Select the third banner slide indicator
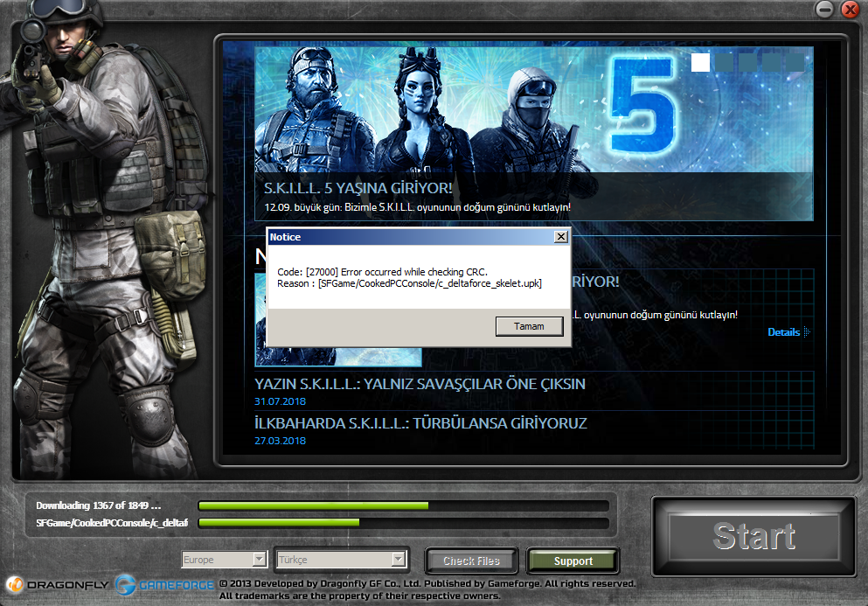868x606 pixels. (747, 62)
